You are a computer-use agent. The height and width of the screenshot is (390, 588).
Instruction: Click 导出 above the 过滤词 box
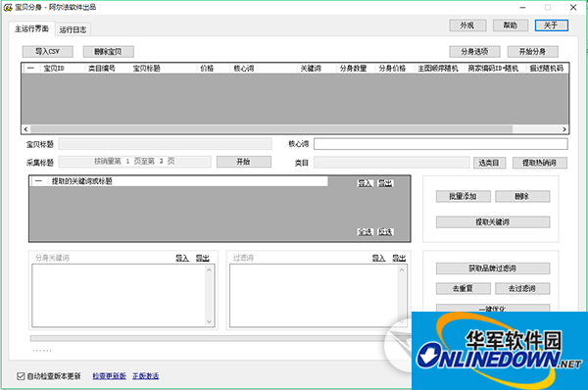tap(399, 258)
